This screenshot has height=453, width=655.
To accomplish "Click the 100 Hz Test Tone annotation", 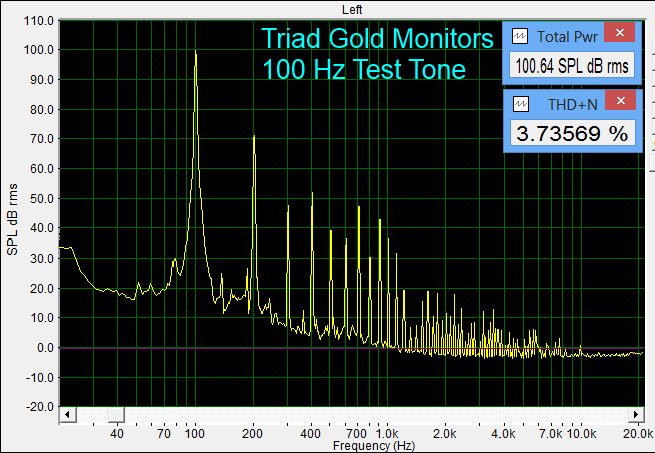I will click(364, 69).
